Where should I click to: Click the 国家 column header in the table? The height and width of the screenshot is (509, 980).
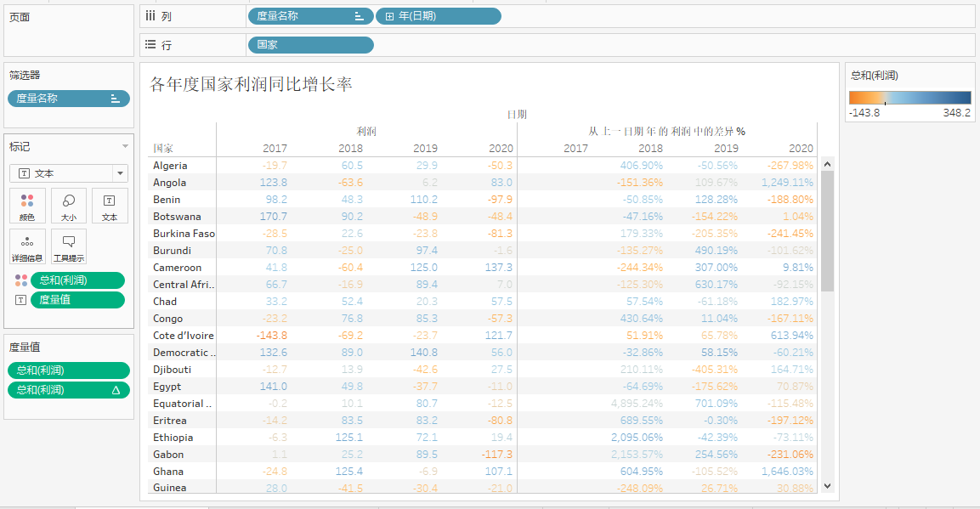click(163, 149)
